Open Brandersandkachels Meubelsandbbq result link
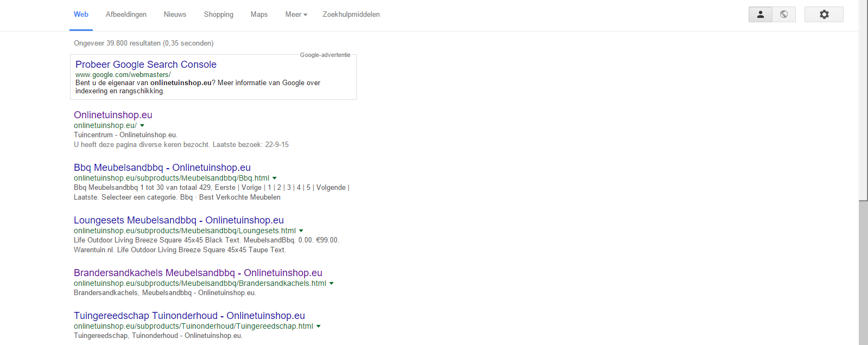868x345 pixels. point(198,273)
